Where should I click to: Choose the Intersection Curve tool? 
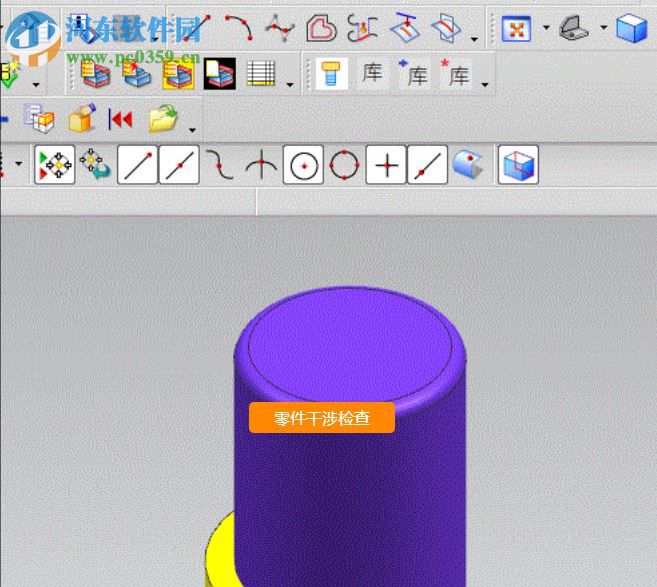click(446, 28)
